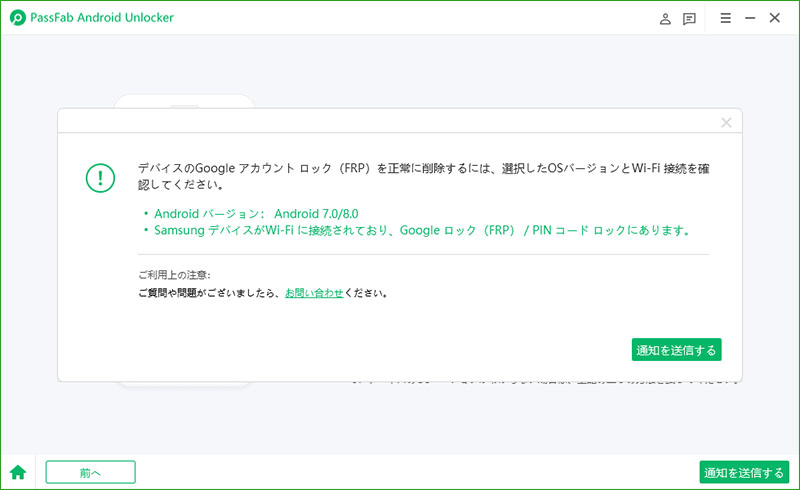Open the user account icon

665,19
